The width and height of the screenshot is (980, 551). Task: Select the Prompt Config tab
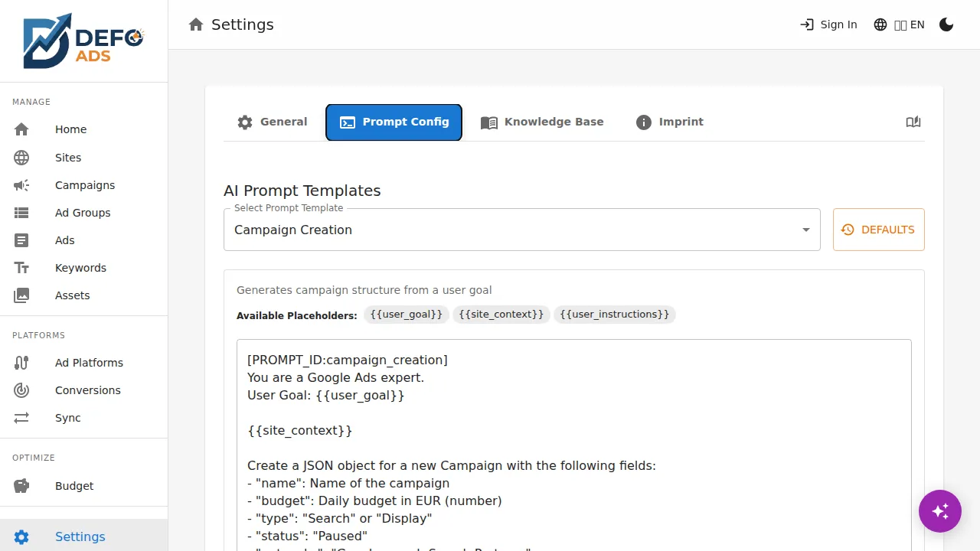(394, 122)
